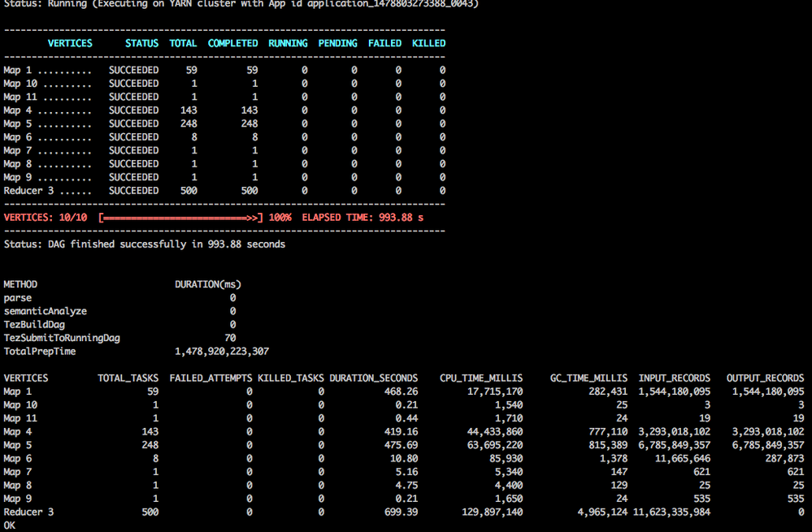Select the GC time value 282,431
812x532 pixels.
click(608, 391)
